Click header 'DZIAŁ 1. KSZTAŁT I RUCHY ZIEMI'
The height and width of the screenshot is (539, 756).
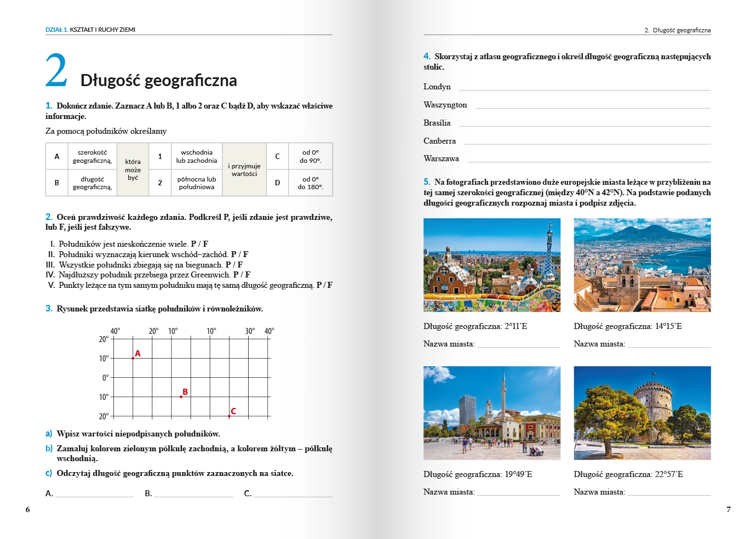coord(90,30)
